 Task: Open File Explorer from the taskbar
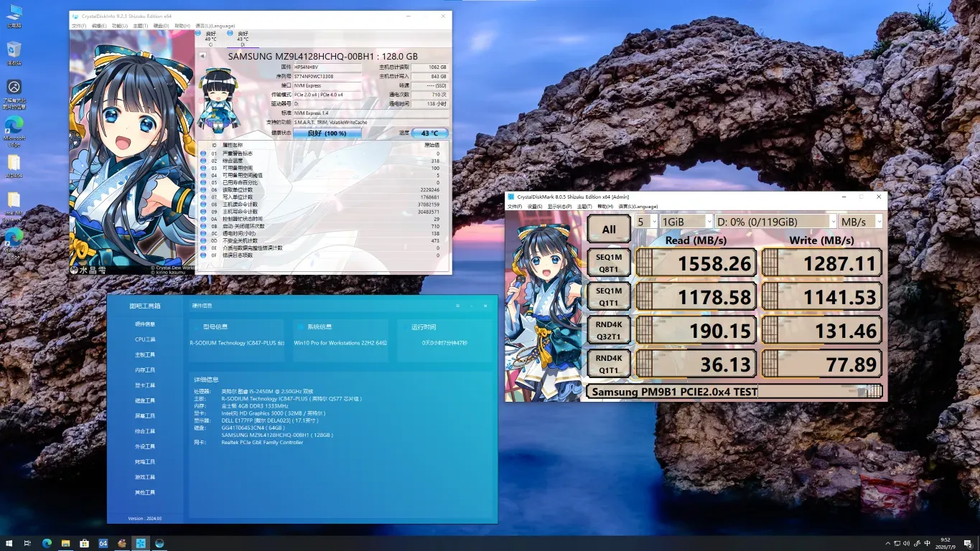coord(65,542)
